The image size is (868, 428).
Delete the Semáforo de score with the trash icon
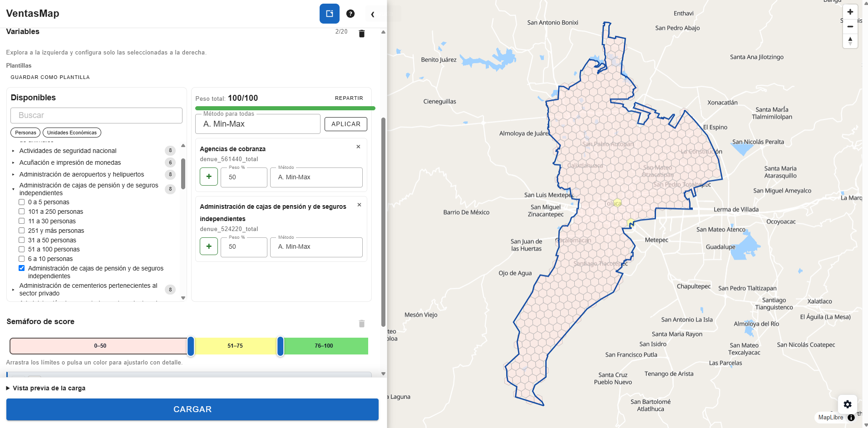point(362,324)
